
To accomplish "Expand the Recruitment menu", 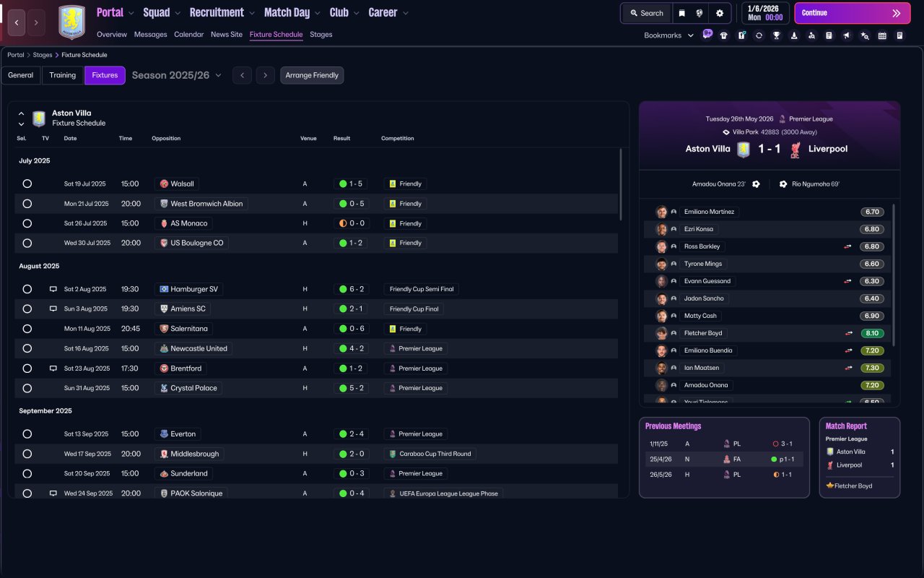I will 222,12.
